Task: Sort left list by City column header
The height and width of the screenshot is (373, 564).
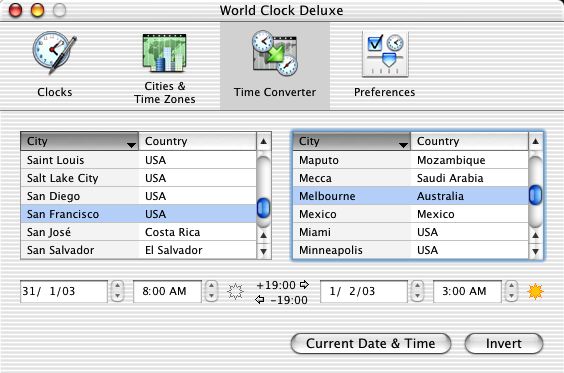Action: (79, 141)
